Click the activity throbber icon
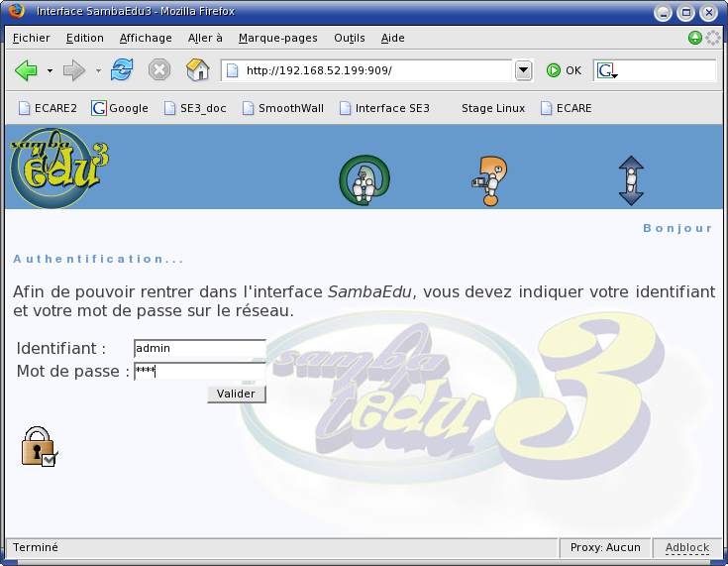The width and height of the screenshot is (728, 566). pos(713,38)
